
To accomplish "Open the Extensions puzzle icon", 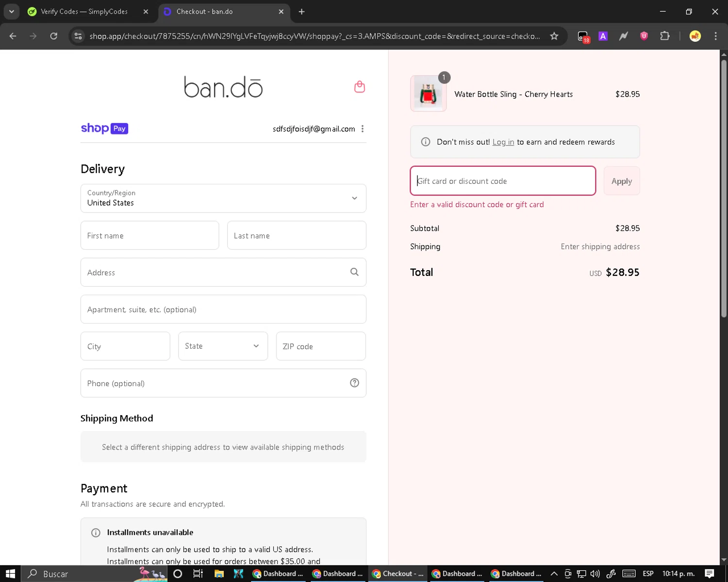I will pos(664,36).
